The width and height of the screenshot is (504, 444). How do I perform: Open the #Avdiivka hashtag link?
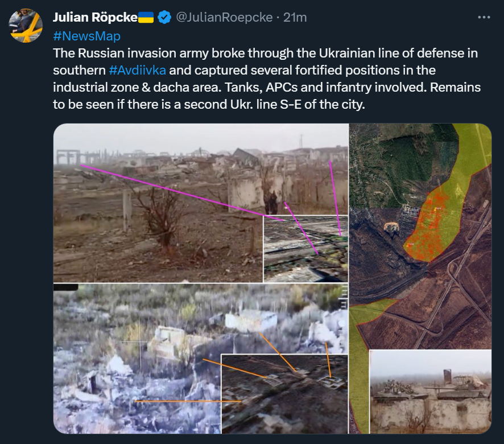[138, 70]
